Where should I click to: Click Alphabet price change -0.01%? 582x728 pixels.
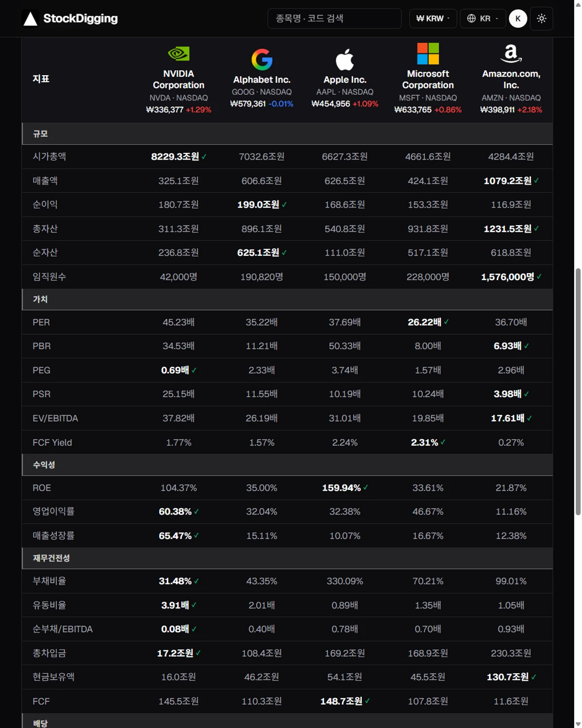click(x=281, y=104)
